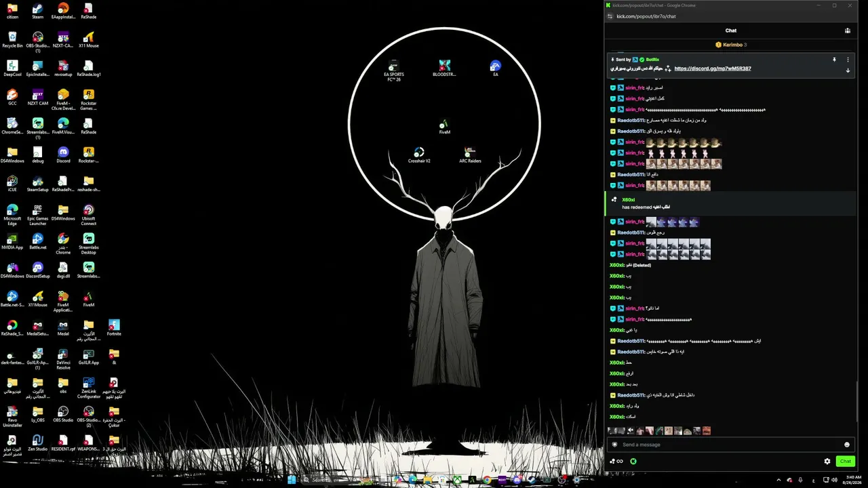
Task: Select the SteamSetup installer icon
Action: coord(37,184)
